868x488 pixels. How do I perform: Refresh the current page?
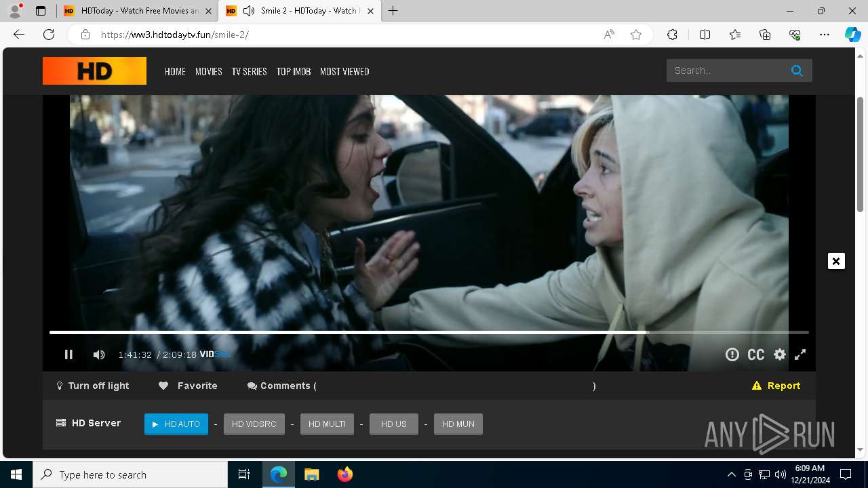pos(49,35)
